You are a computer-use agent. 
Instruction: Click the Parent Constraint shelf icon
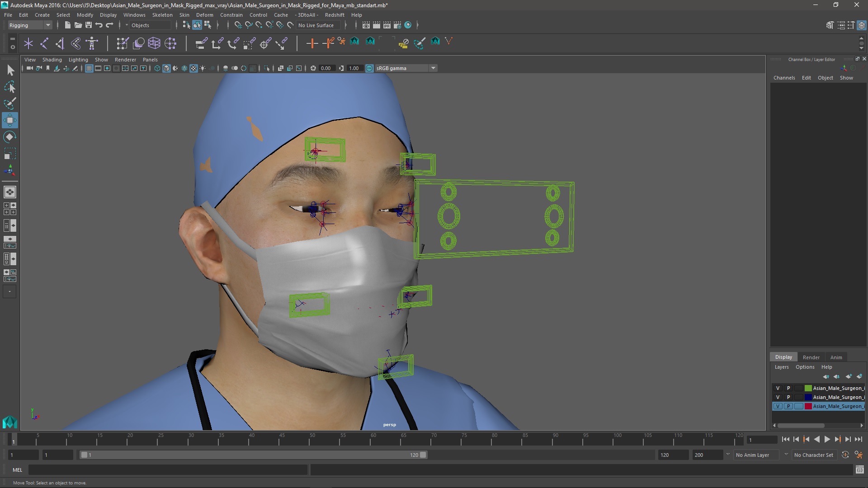(x=201, y=43)
